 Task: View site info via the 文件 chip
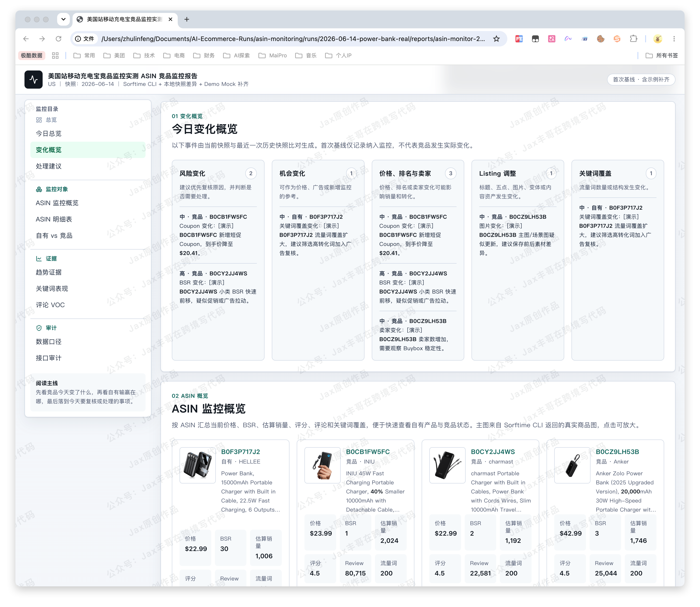click(85, 39)
